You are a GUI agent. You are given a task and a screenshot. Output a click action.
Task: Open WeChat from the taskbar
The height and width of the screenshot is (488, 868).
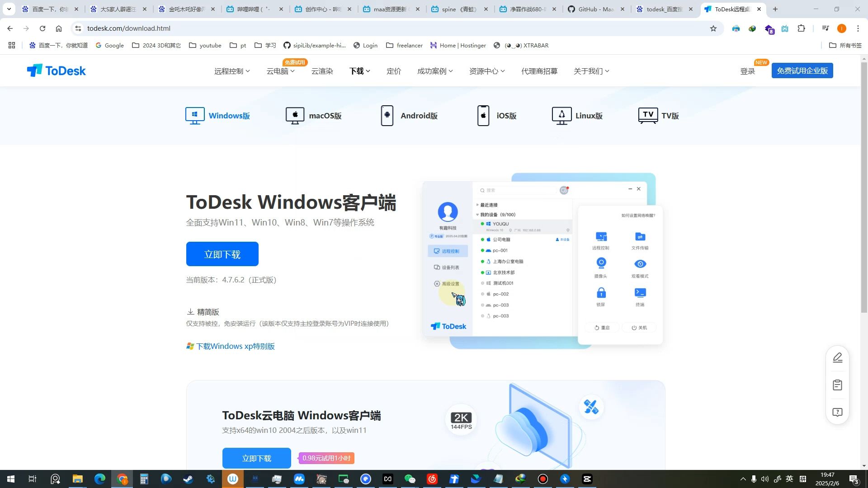coord(410,479)
